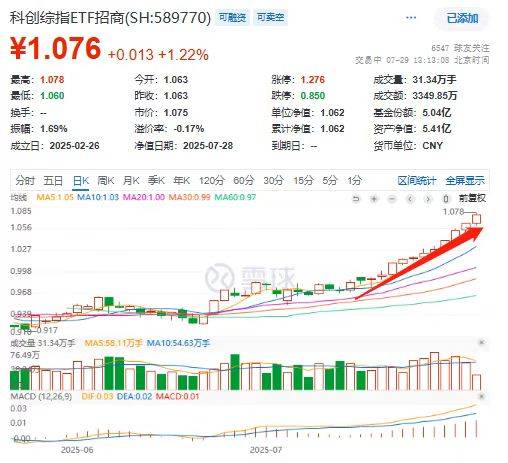Screen dimensions: 508x463
Task: Open the 前复权 price adjustment dropdown
Action: pos(472,198)
